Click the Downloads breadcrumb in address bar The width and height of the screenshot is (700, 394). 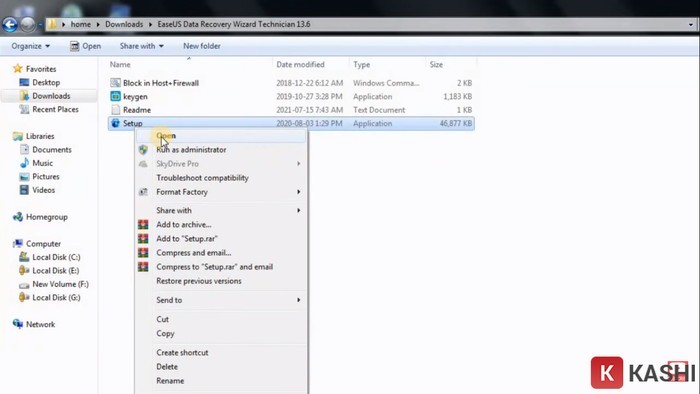click(x=124, y=24)
